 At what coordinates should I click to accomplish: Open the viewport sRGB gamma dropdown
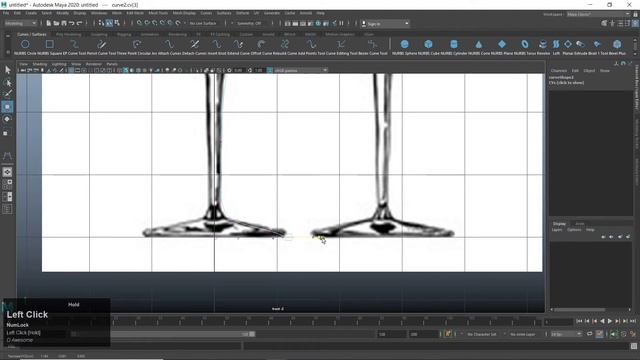tap(300, 70)
